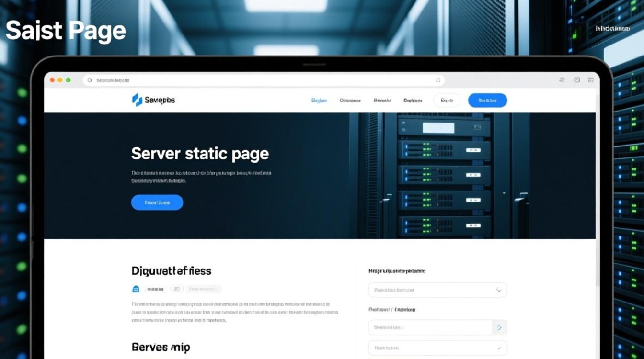644x359 pixels.
Task: Click the circular icon at address bar's right end
Action: pyautogui.click(x=438, y=80)
